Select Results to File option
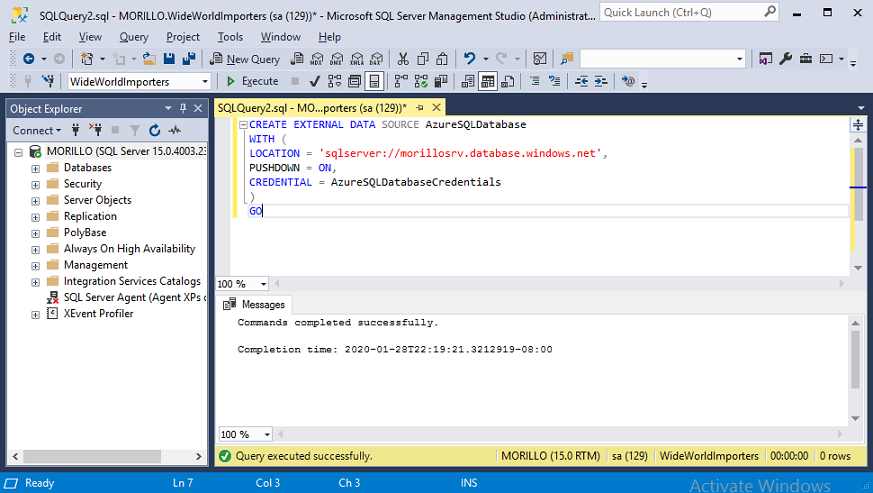Image resolution: width=873 pixels, height=493 pixels. (x=507, y=81)
